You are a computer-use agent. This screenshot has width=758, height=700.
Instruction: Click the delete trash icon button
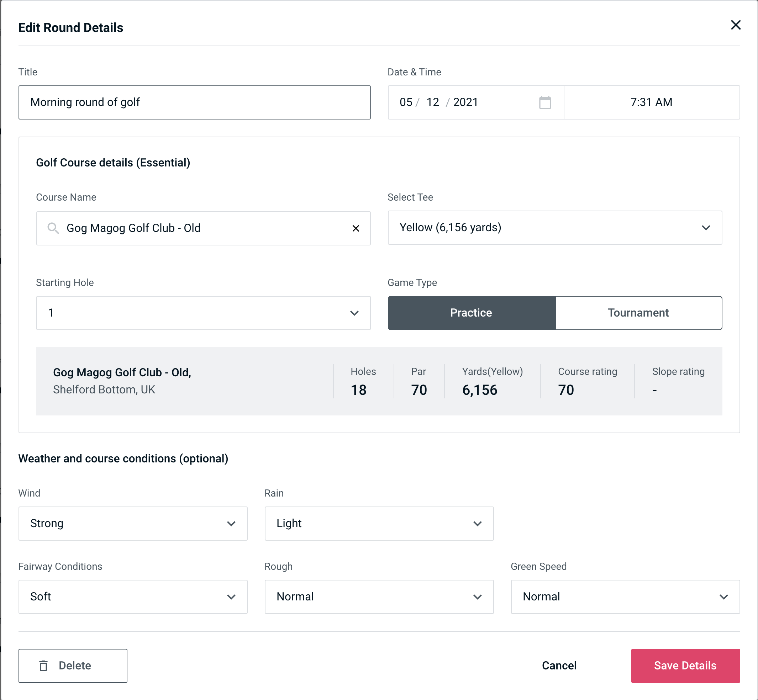(44, 666)
